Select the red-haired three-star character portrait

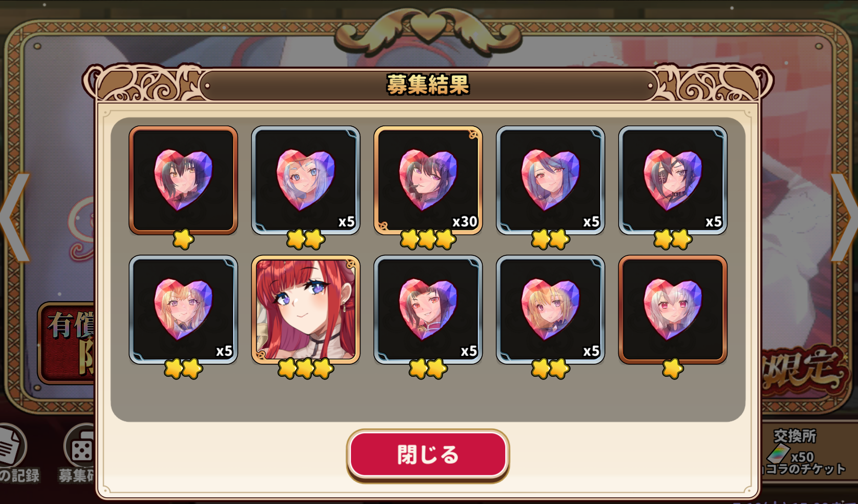pos(306,310)
